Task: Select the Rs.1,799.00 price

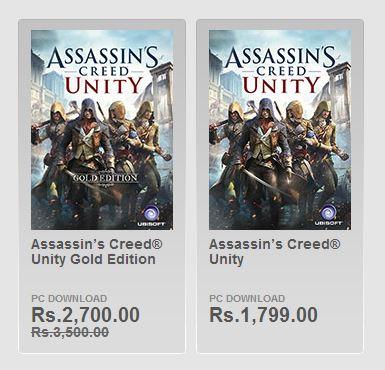Action: tap(263, 315)
